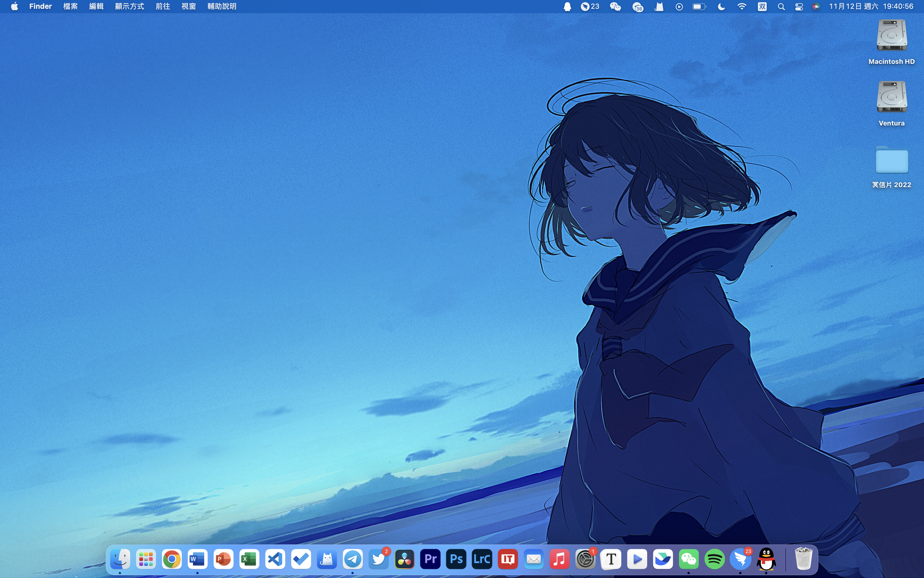Viewport: 924px width, 578px height.
Task: Select the 冥信片 2022 folder
Action: click(892, 159)
